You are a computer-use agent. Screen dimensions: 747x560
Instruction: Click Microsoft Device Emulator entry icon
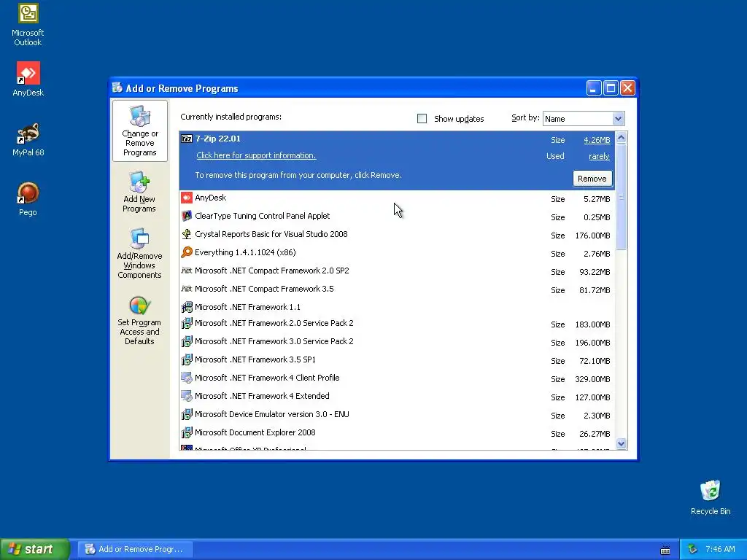coord(187,414)
